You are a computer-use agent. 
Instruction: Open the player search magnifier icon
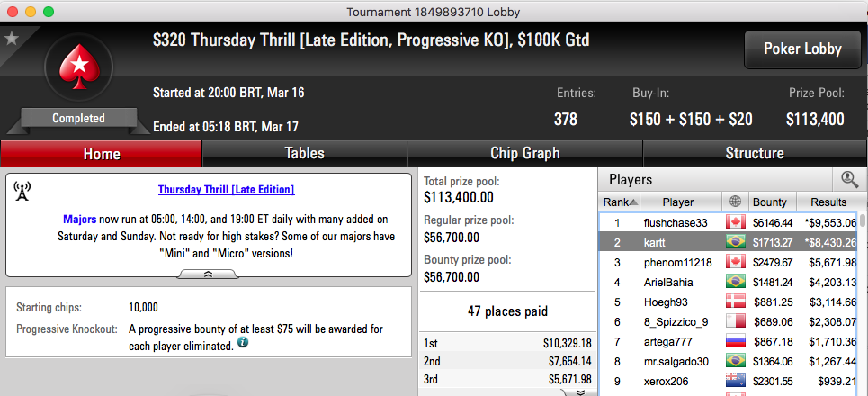pos(849,179)
